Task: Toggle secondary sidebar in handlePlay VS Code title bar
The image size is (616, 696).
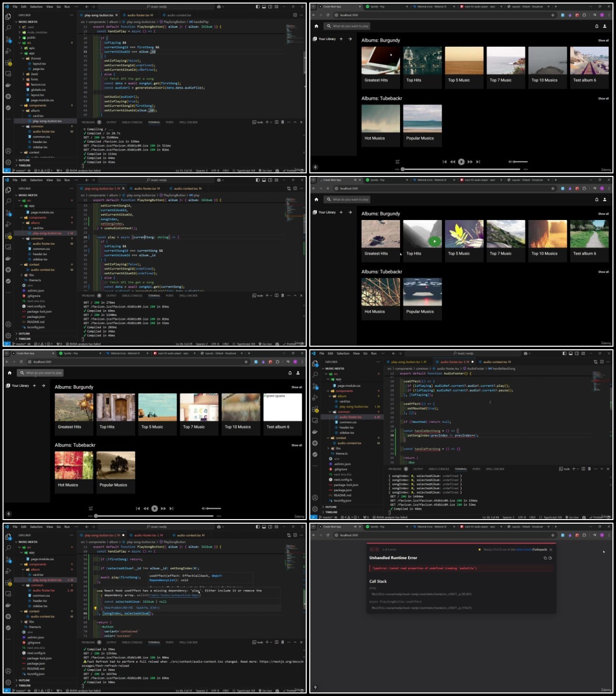Action: (x=270, y=7)
